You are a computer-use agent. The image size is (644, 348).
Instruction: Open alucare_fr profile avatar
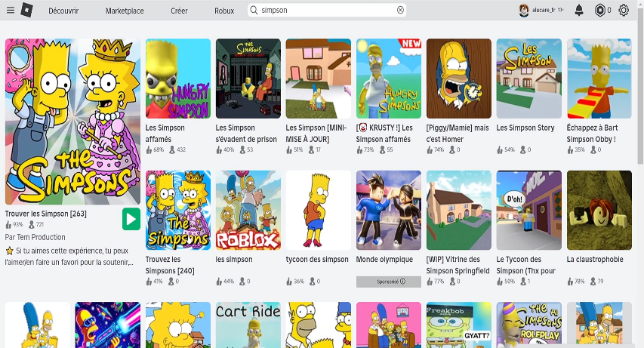pos(524,11)
